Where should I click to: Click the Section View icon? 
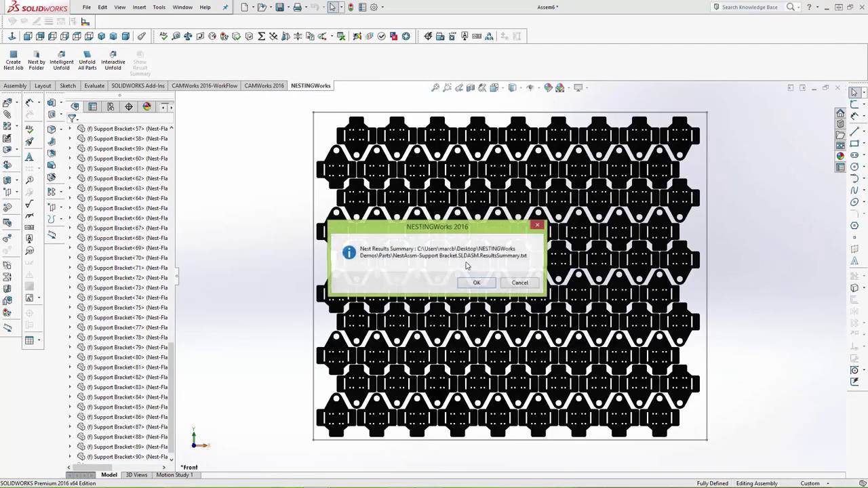tap(471, 87)
